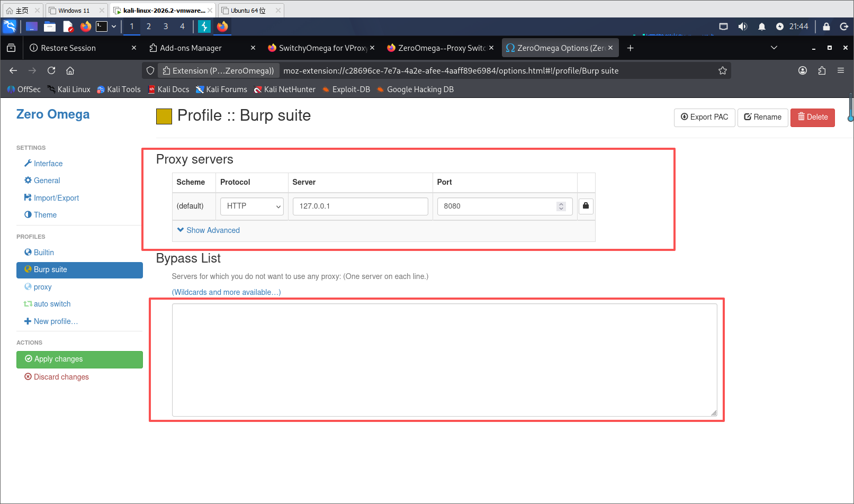Open the Kali Tools bookmark
This screenshot has height=504, width=854.
pos(119,89)
